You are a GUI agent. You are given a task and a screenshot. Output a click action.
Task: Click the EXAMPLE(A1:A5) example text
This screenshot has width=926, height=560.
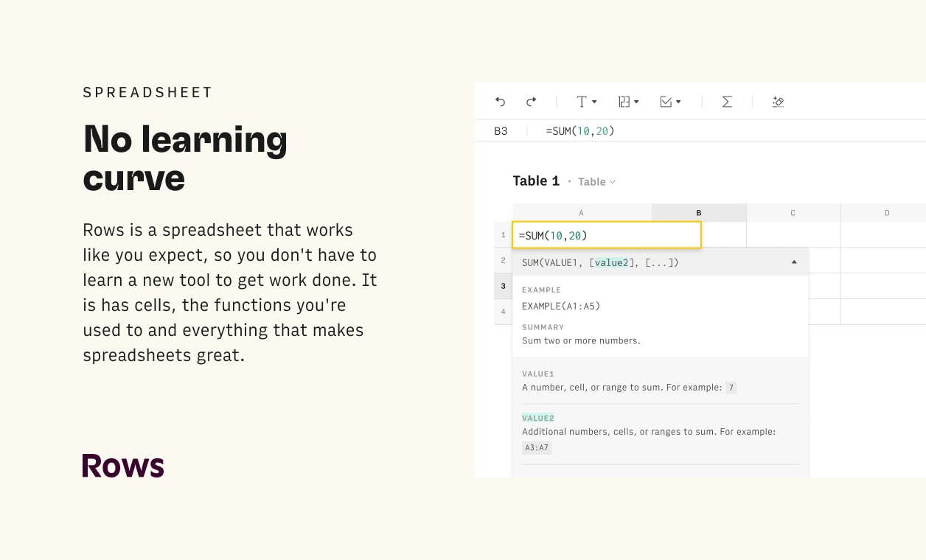pos(561,306)
